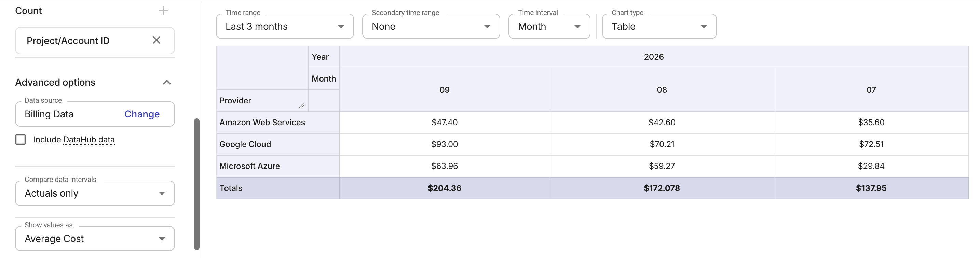
Task: Click the $35.60 Amazon cell
Action: click(871, 123)
